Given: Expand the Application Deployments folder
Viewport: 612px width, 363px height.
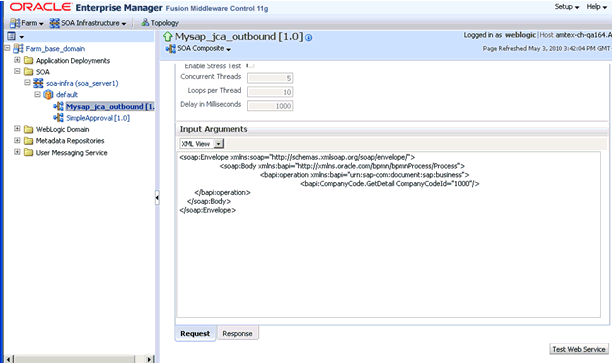Looking at the screenshot, I should tap(17, 60).
